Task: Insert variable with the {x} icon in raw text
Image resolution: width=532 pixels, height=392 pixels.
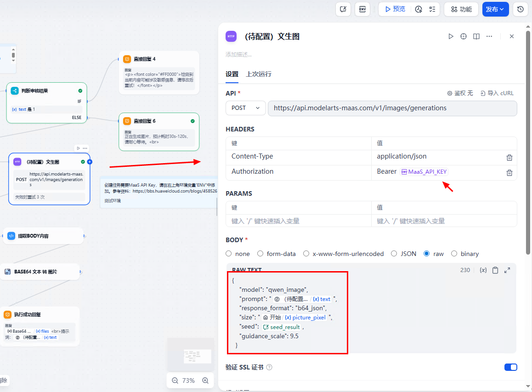Action: click(x=483, y=270)
